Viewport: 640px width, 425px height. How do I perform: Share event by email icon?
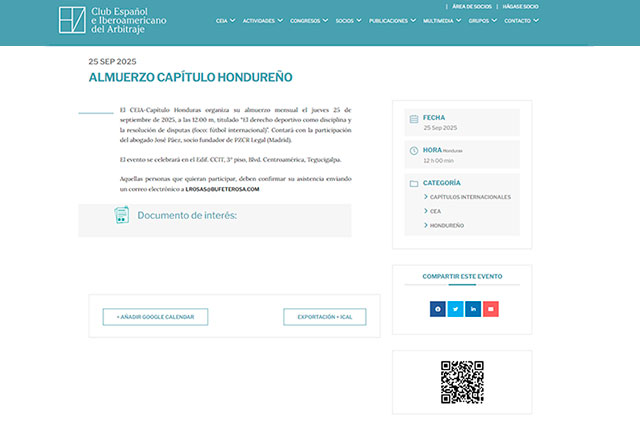click(490, 309)
